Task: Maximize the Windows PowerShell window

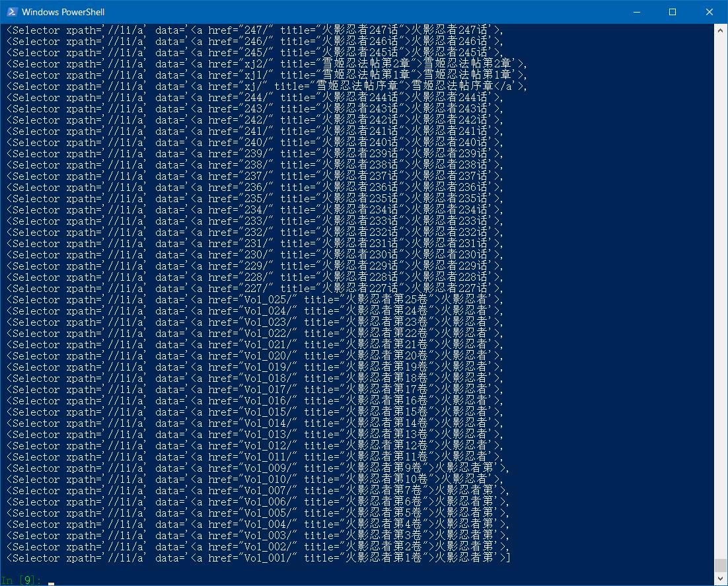Action: 673,12
